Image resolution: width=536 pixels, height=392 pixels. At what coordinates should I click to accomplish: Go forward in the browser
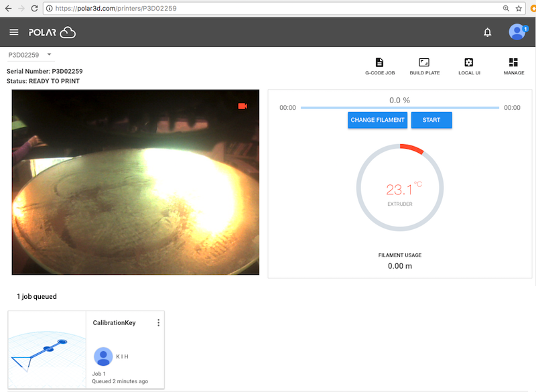tap(21, 9)
